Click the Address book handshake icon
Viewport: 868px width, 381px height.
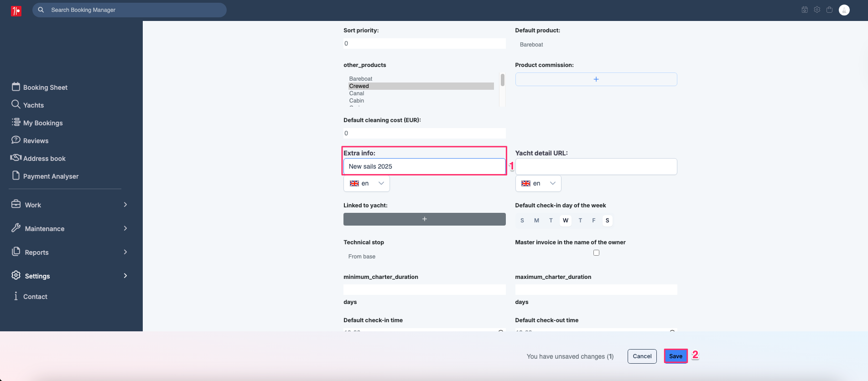pos(16,158)
